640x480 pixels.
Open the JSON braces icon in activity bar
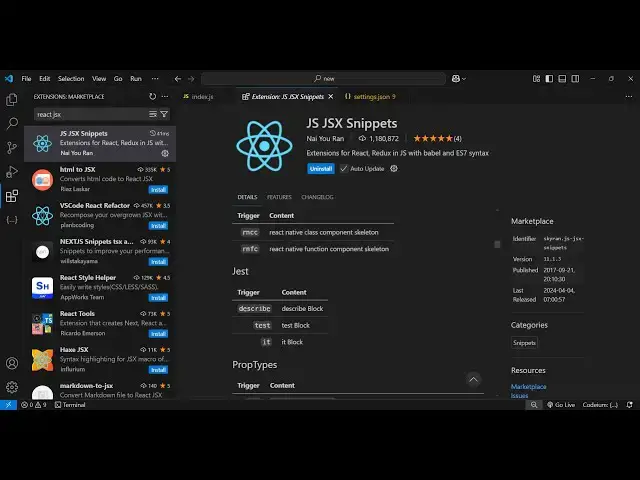coord(12,220)
